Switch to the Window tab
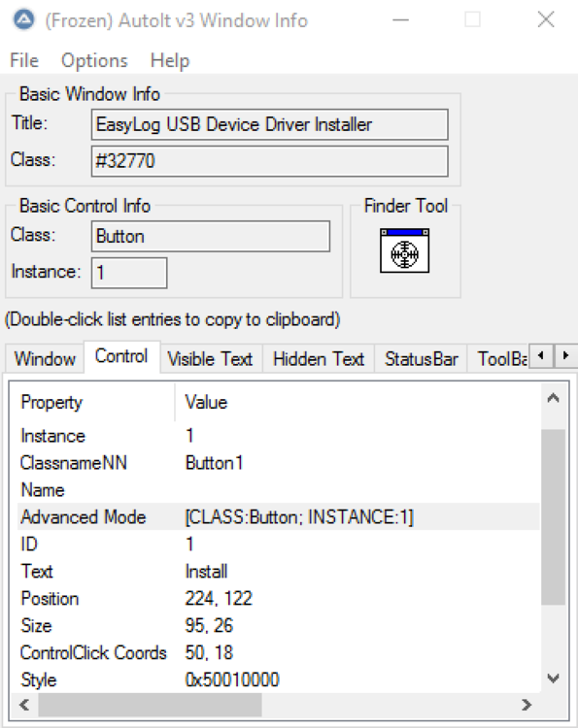 (x=45, y=359)
